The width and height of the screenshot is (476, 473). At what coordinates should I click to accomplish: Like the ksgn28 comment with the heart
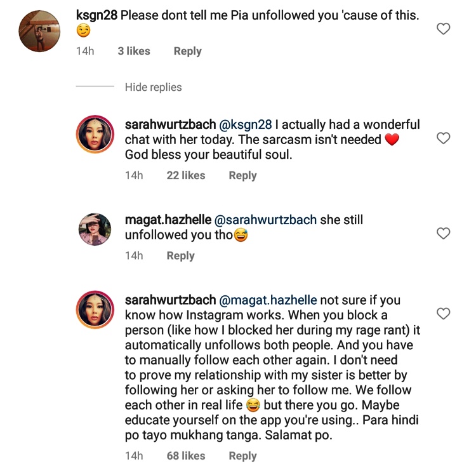[444, 29]
